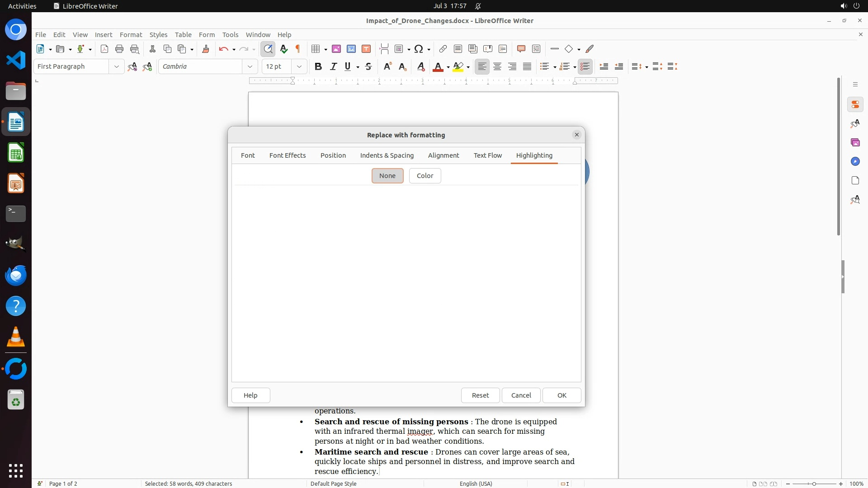Viewport: 868px width, 488px height.
Task: Click the Find & Replace toolbar icon
Action: (x=268, y=49)
